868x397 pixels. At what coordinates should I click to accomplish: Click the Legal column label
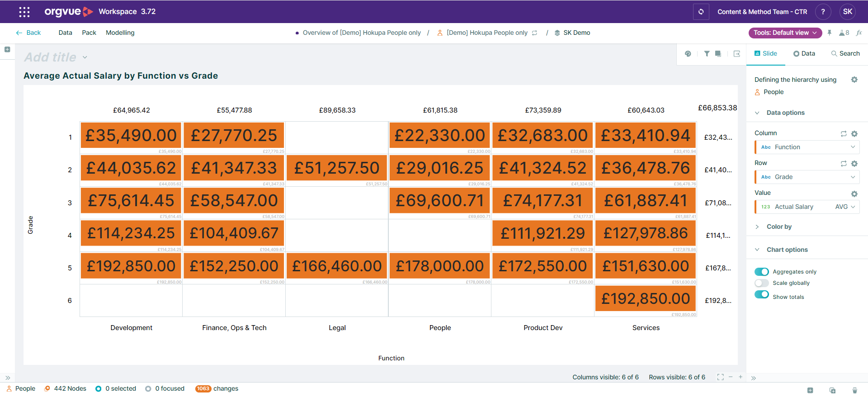click(337, 328)
